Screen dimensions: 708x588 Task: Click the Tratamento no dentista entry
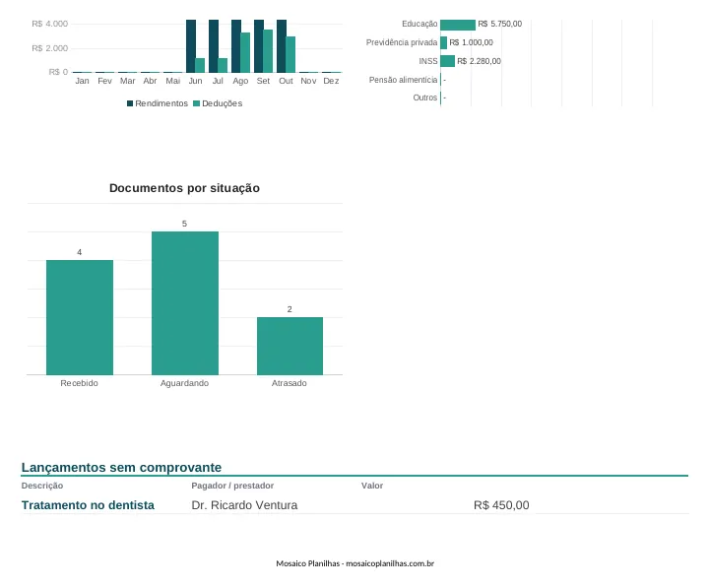(88, 505)
